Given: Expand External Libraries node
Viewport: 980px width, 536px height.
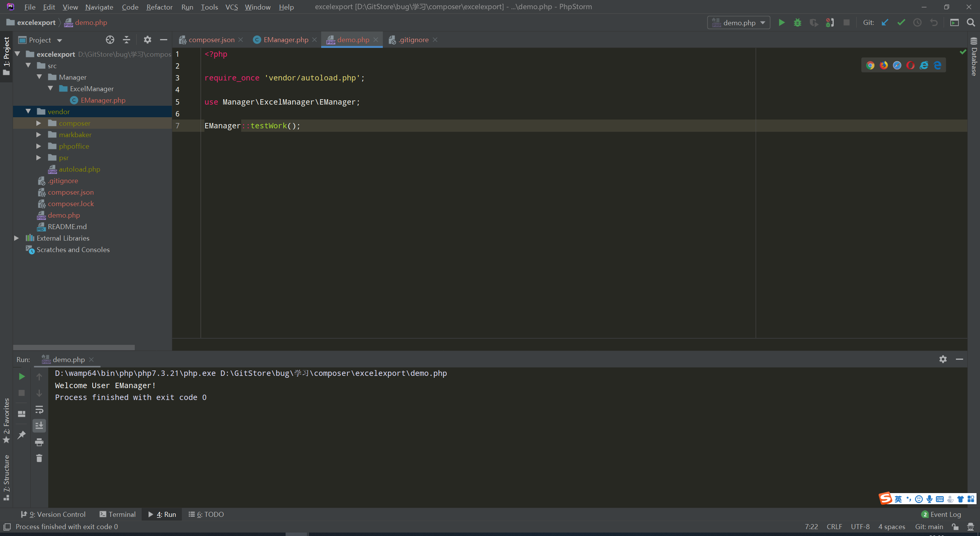Looking at the screenshot, I should [x=16, y=238].
